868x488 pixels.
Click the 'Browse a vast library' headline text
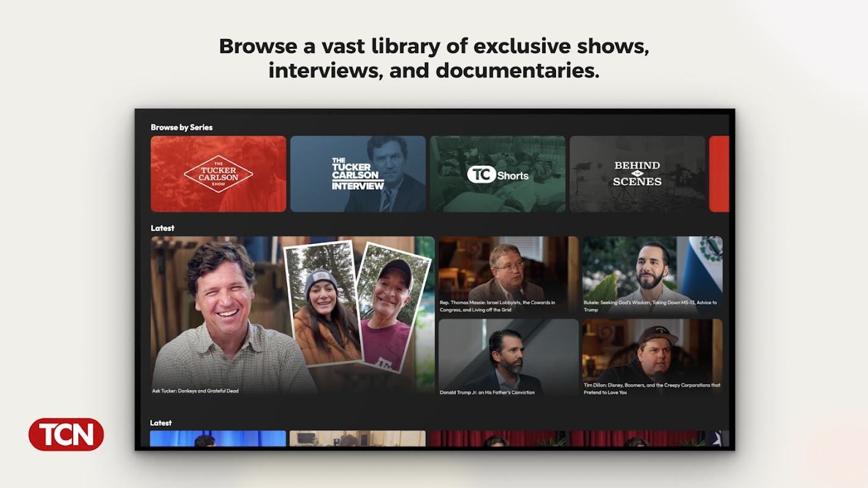[434, 58]
